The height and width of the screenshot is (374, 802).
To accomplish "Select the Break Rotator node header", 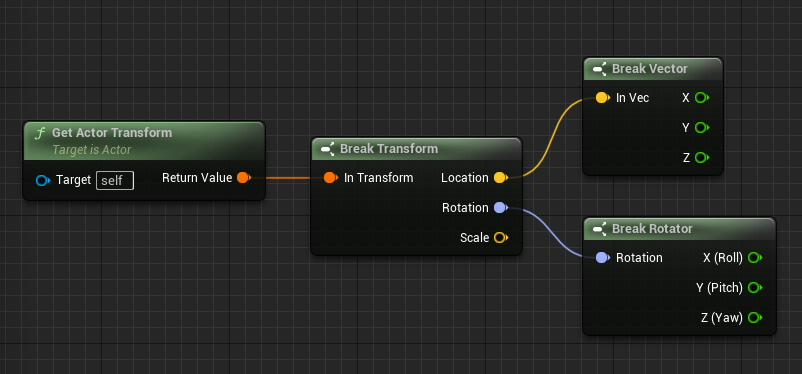I will tap(679, 229).
